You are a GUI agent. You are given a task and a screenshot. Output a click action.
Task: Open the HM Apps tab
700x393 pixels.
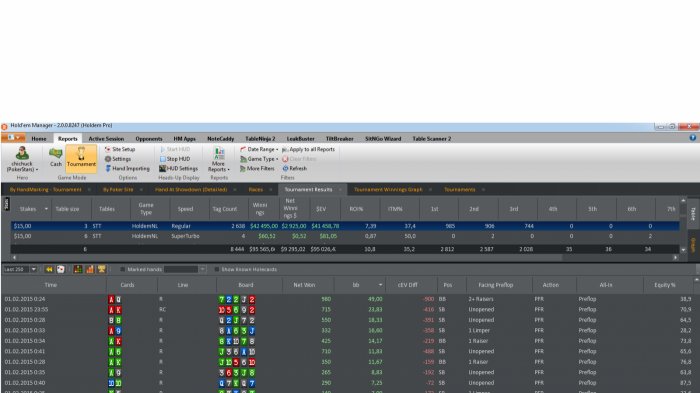coord(184,139)
